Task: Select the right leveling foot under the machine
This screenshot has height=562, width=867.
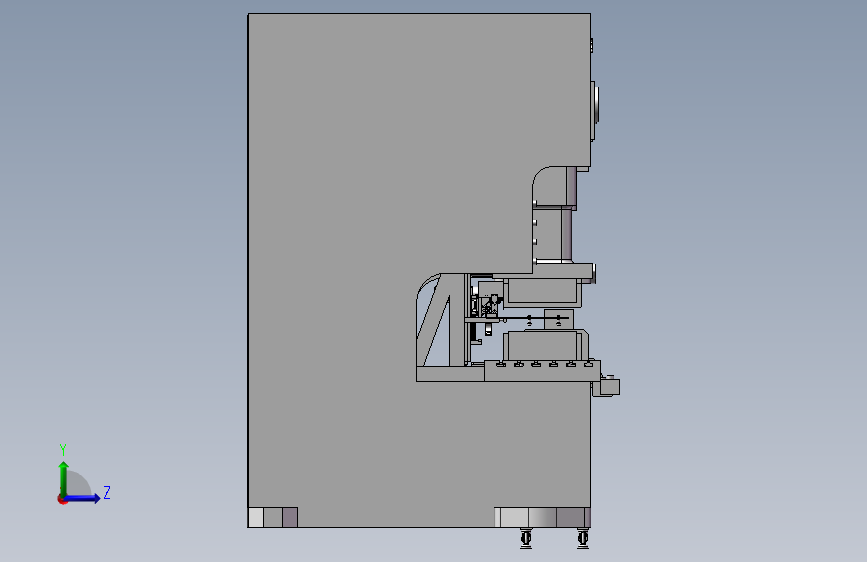Action: (582, 539)
